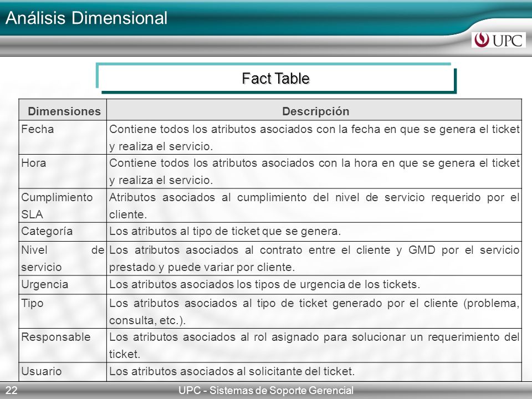Select the description about 'rol asignado'
This screenshot has width=532, height=399.
314,345
